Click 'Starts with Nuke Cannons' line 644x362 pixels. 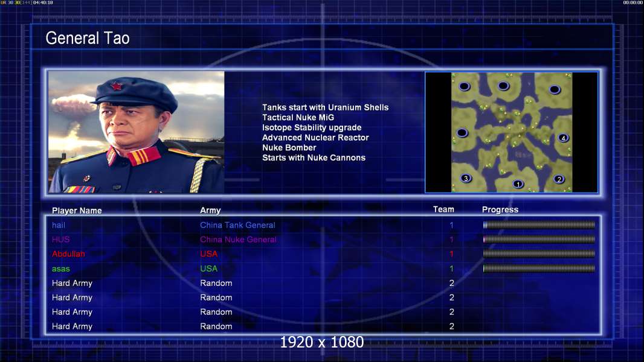[314, 157]
